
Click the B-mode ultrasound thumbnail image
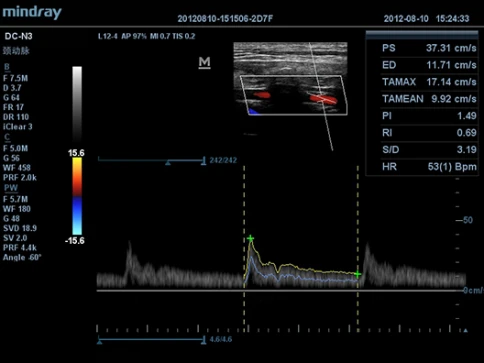[x=290, y=79]
